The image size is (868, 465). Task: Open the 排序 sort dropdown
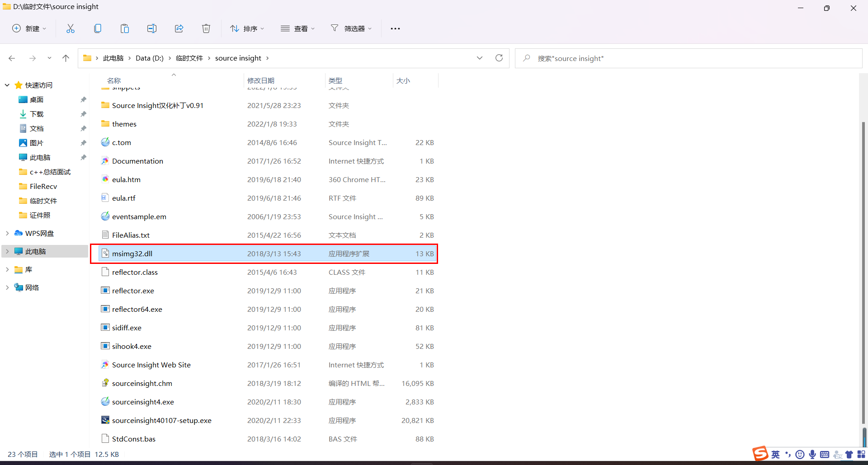tap(247, 28)
